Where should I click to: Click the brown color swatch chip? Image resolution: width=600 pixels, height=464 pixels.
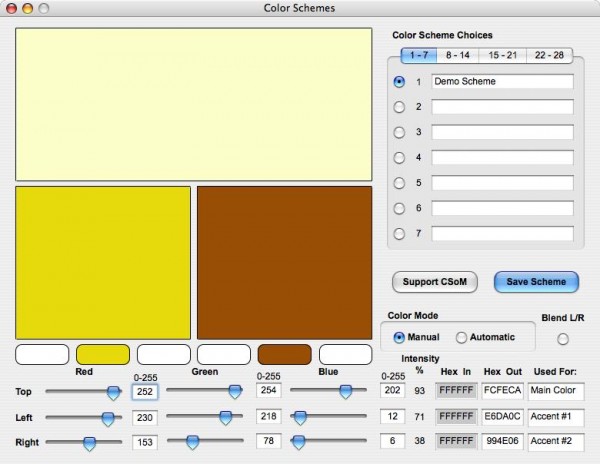pos(284,354)
